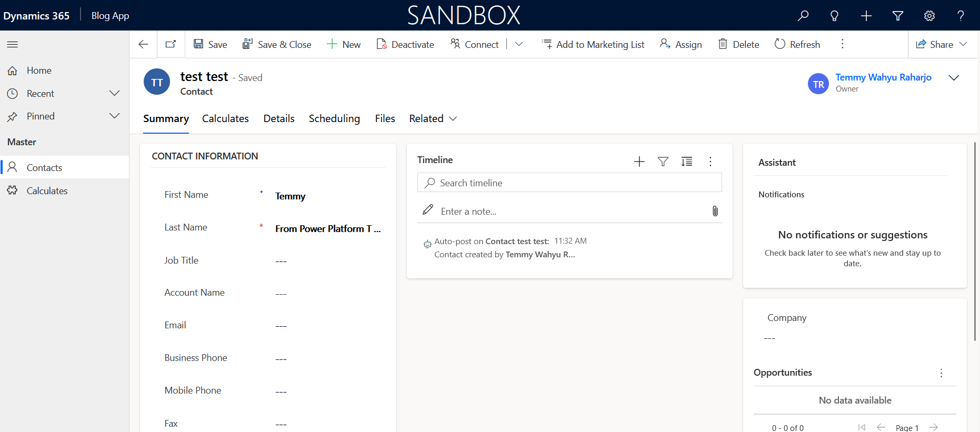Screen dimensions: 980x432
Task: Refresh the contact form
Action: pos(797,44)
